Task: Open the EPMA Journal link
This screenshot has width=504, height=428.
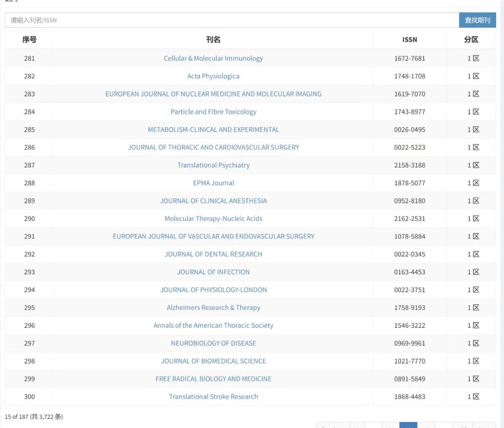Action: tap(213, 183)
